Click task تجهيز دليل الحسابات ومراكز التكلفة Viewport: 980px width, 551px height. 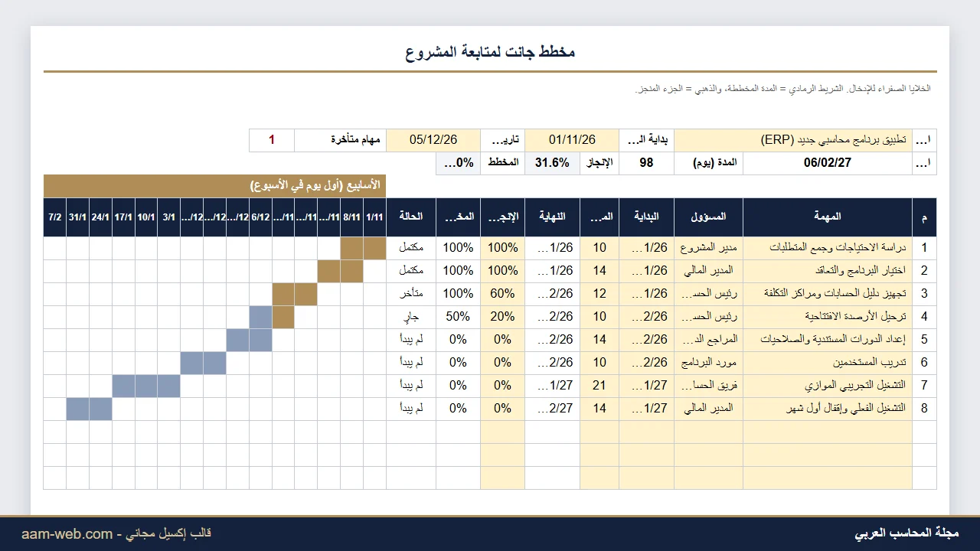[828, 294]
